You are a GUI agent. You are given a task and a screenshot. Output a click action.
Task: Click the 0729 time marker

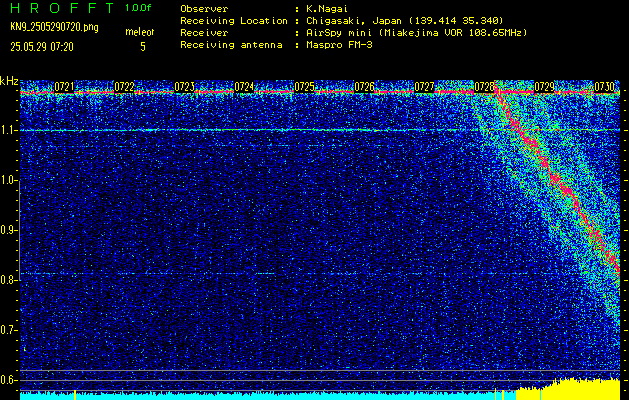click(x=544, y=87)
